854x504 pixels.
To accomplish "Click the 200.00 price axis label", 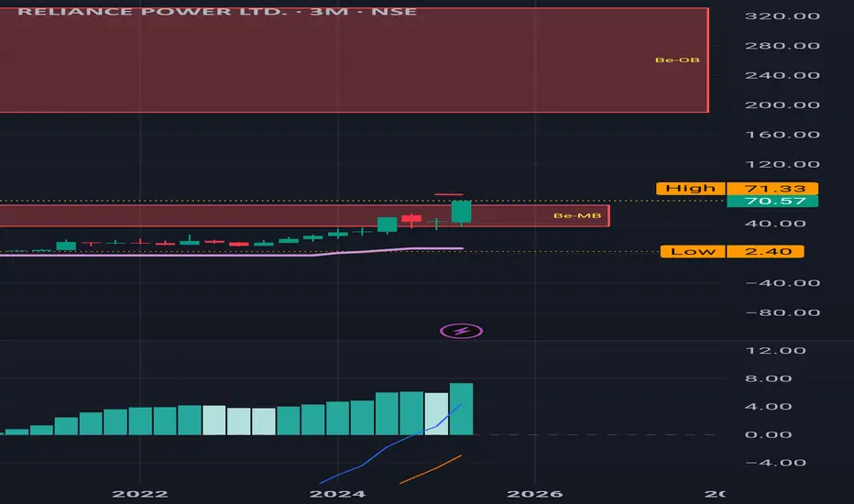I will tap(783, 105).
